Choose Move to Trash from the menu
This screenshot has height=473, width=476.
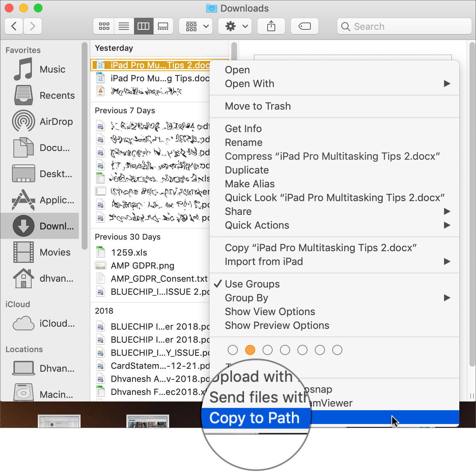point(258,106)
